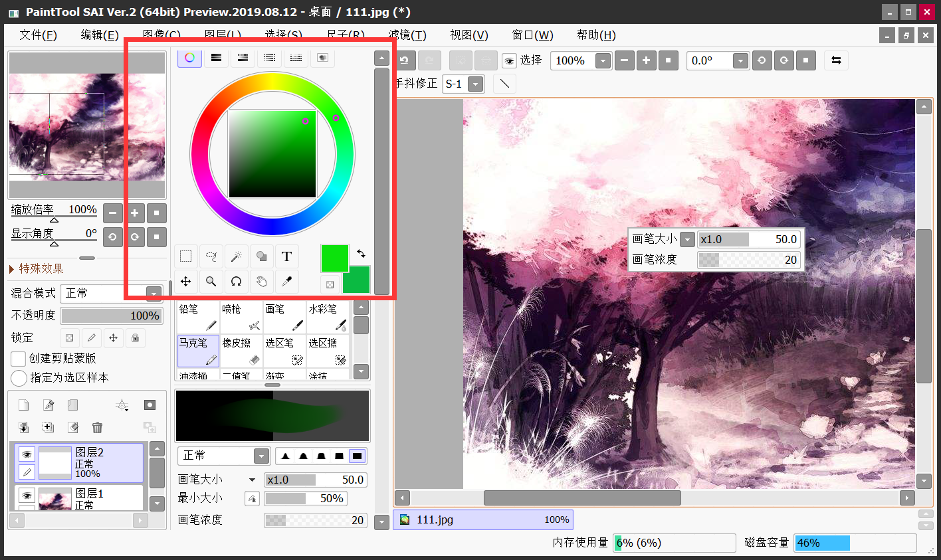The image size is (941, 560).
Task: Click the green foreground color swatch
Action: [334, 258]
